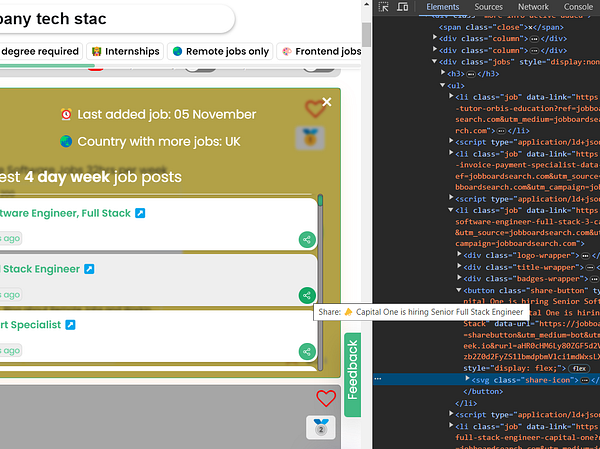Click the '4 day week job posts' heading
This screenshot has width=600, height=449.
[x=103, y=177]
